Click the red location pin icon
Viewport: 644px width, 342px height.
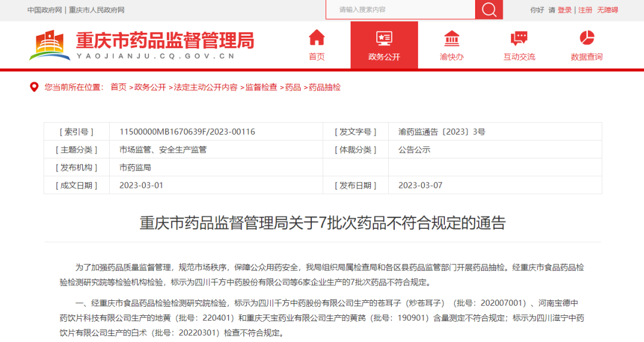click(x=34, y=87)
